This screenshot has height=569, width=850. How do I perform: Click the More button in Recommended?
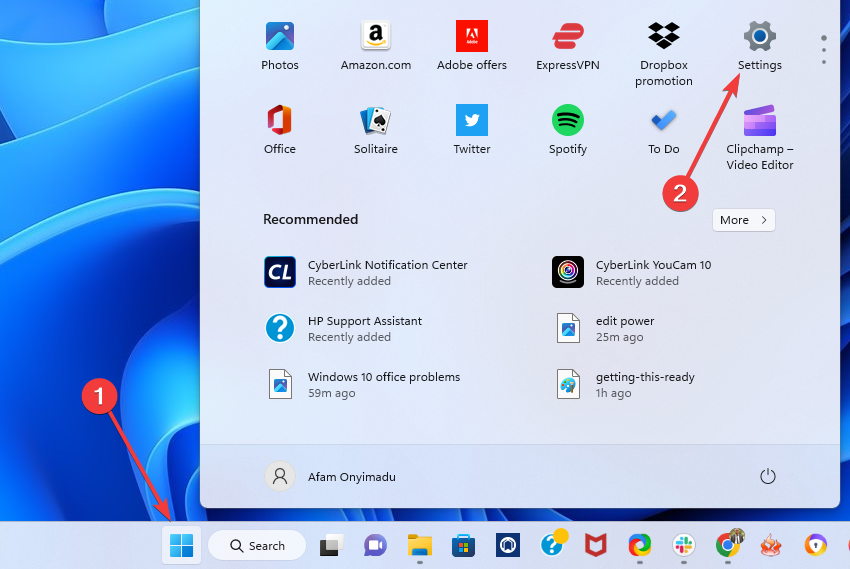(x=743, y=220)
